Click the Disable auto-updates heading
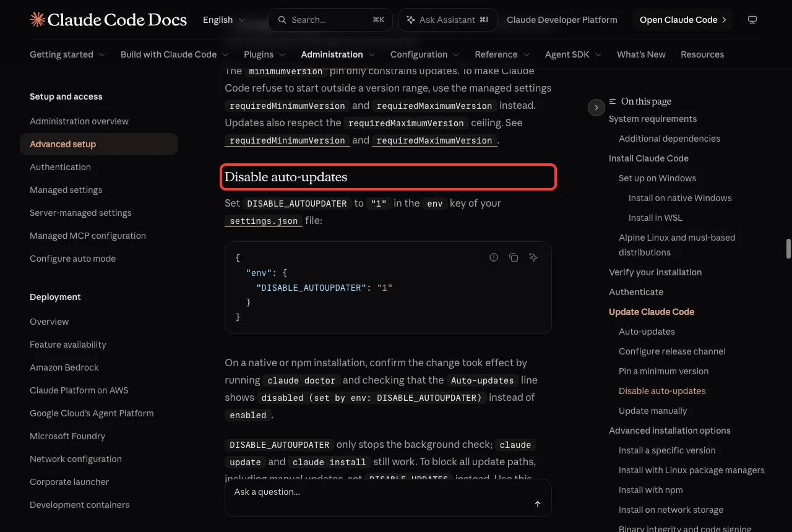The image size is (792, 532). click(x=286, y=177)
